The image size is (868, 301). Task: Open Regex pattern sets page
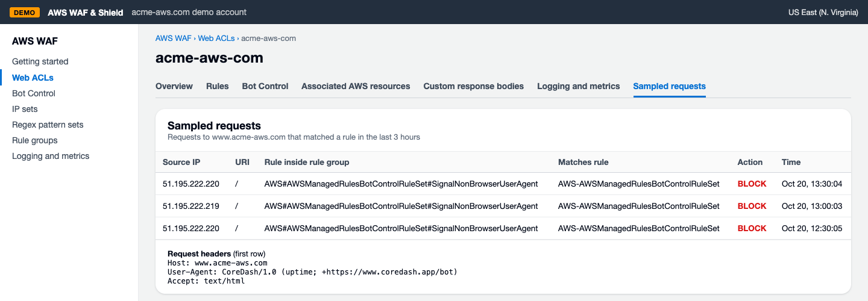tap(48, 125)
